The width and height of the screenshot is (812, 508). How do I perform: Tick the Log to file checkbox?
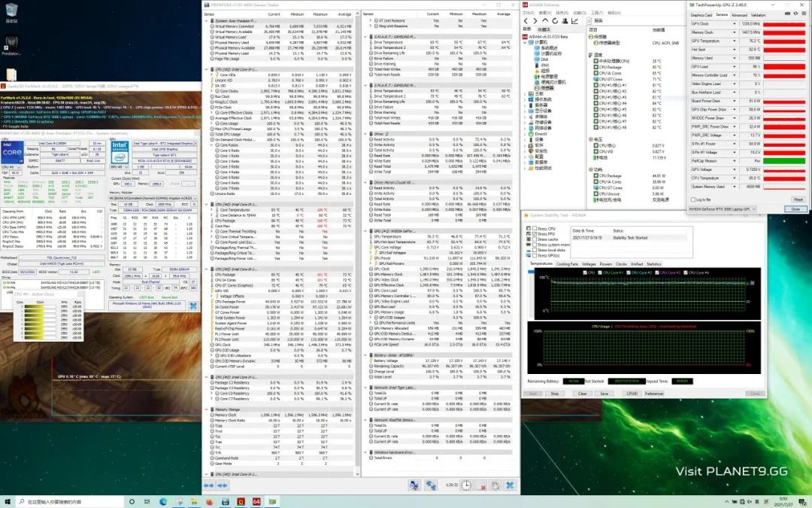pos(693,199)
